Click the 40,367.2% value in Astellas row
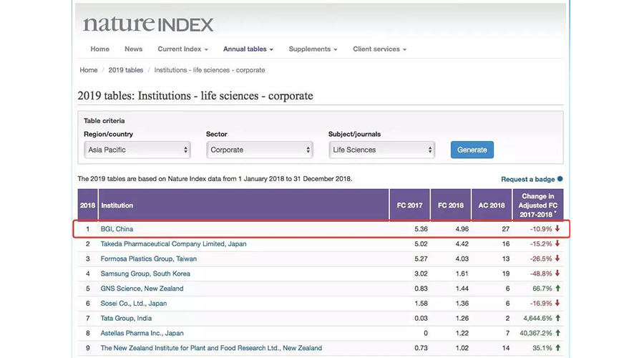The height and width of the screenshot is (358, 644). pos(536,333)
